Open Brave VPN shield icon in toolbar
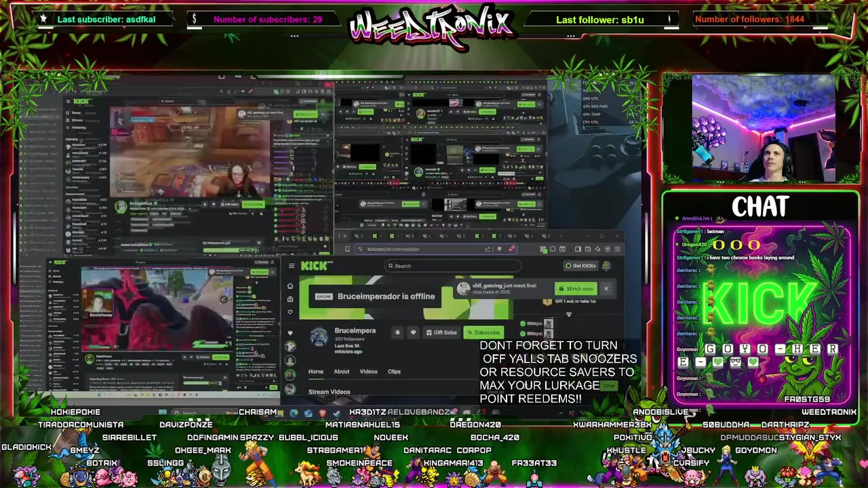This screenshot has height=488, width=868. pos(608,249)
